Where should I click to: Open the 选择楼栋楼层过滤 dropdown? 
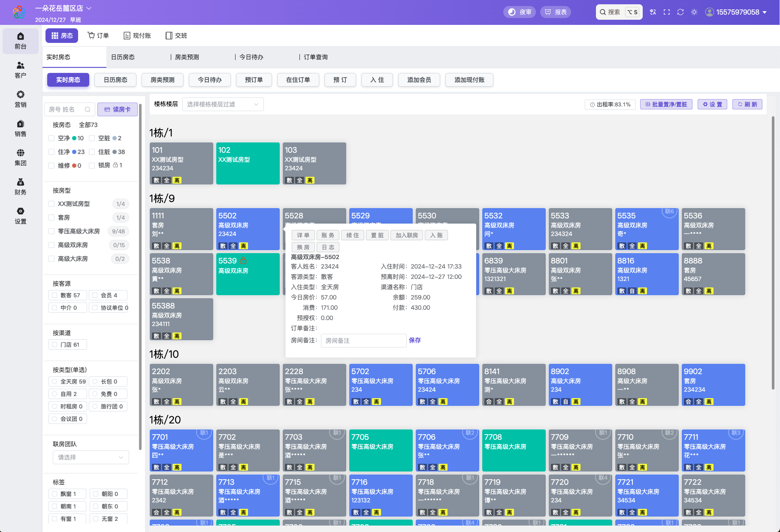tap(223, 104)
